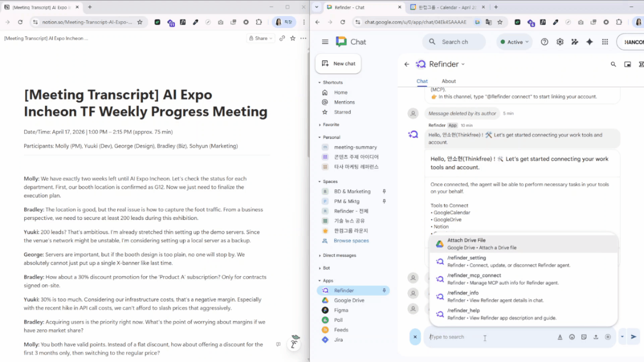Image resolution: width=644 pixels, height=362 pixels.
Task: Open Google Chat settings gear
Action: [x=559, y=41]
